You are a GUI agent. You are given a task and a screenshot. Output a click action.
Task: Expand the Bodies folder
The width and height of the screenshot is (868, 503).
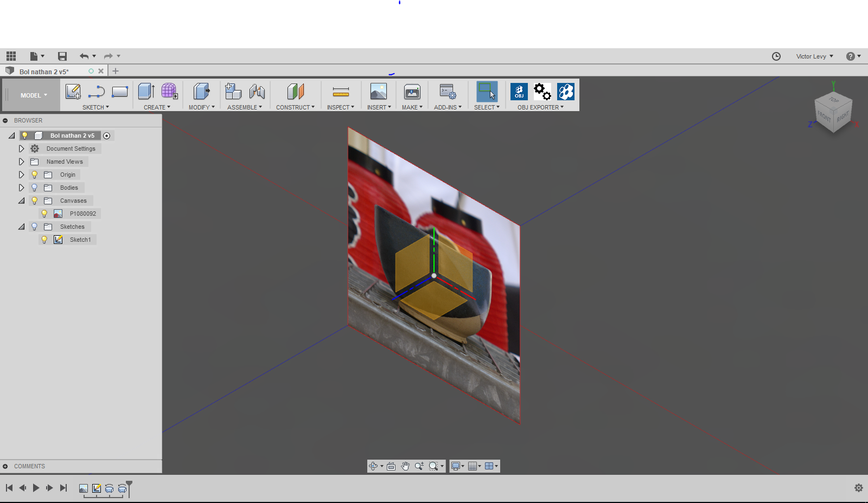point(21,188)
